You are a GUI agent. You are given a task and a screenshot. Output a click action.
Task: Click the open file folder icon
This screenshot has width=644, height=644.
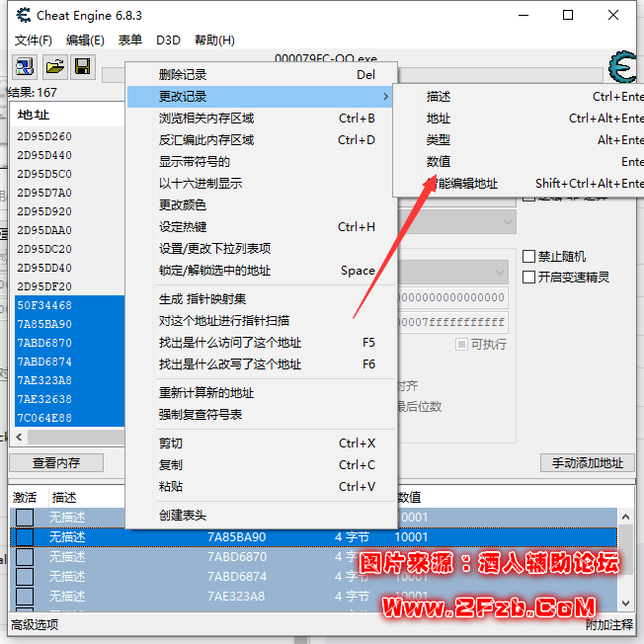[55, 66]
